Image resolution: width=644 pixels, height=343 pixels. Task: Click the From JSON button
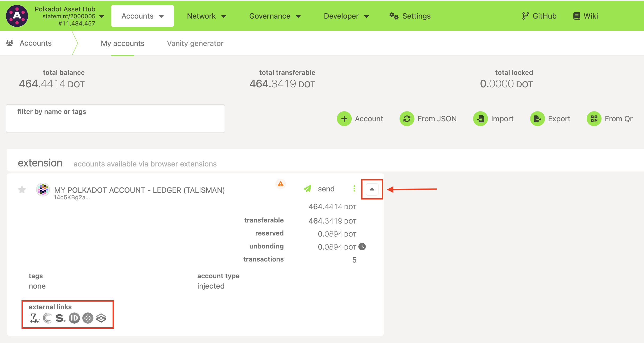[x=428, y=119]
